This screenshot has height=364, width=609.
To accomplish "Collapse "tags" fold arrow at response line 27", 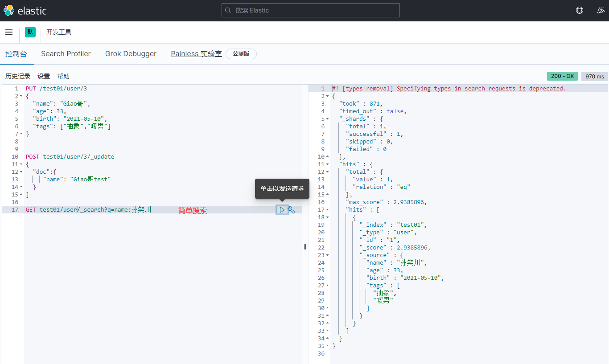I will pos(327,286).
